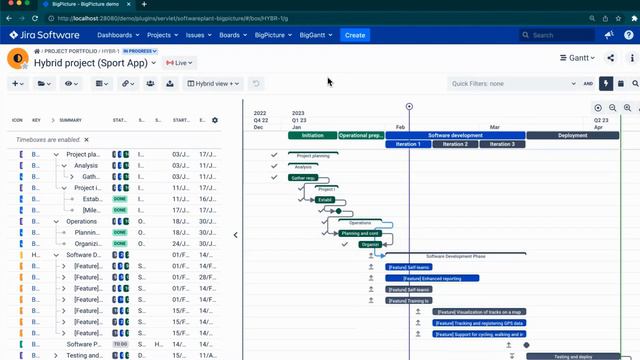Click the Jira Software logo
The width and height of the screenshot is (640, 360).
click(44, 35)
